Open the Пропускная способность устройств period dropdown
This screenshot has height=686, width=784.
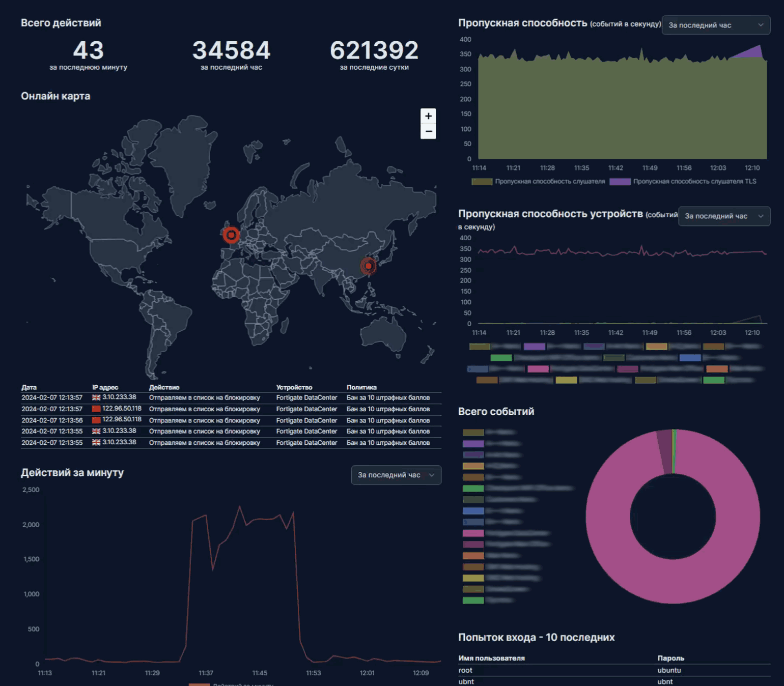[x=723, y=216]
